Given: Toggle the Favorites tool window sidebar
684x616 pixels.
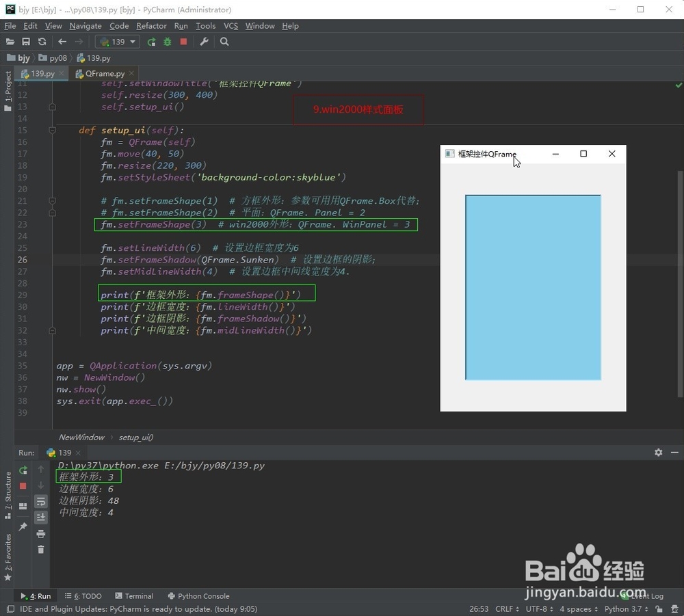Looking at the screenshot, I should tap(8, 558).
